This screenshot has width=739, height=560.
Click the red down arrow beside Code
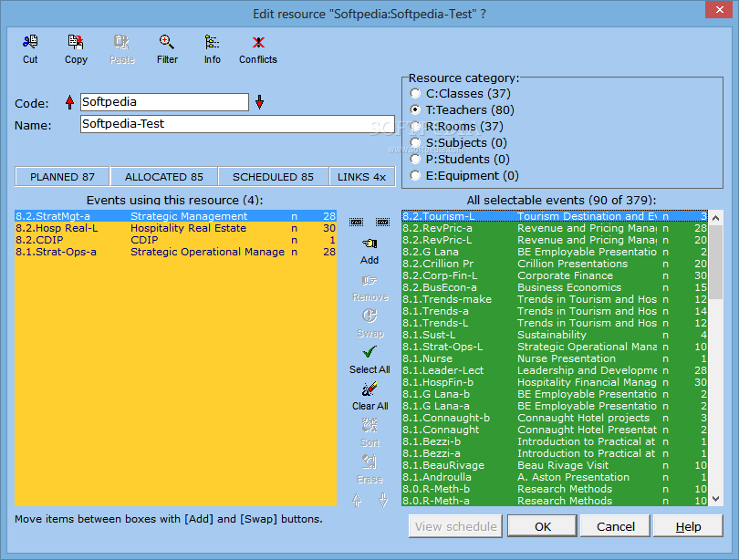coord(259,102)
